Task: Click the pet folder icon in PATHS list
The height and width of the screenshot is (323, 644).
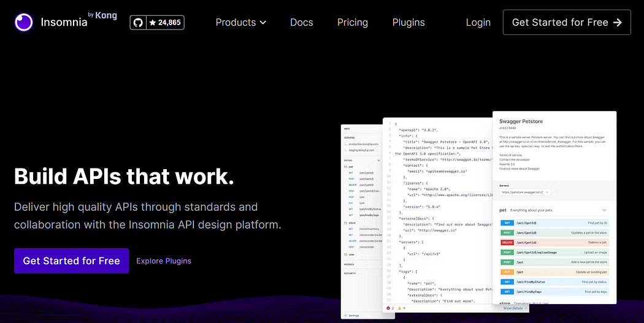Action: 345,167
